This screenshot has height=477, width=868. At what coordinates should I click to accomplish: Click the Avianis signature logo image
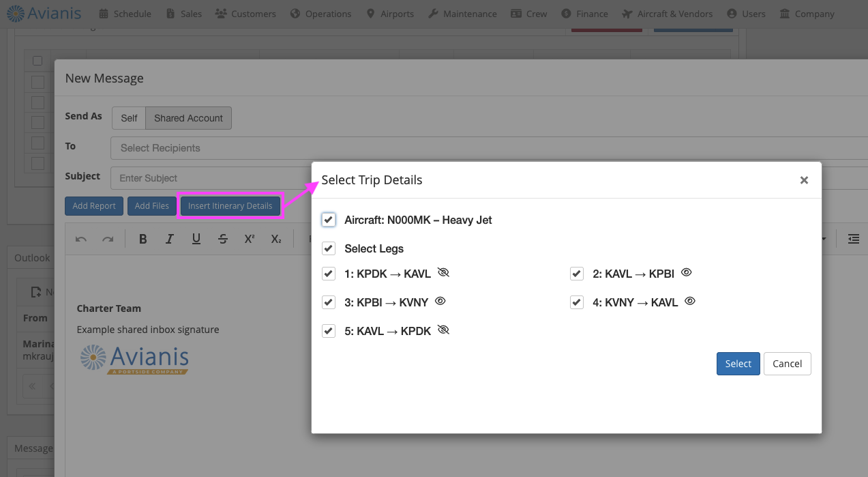tap(134, 359)
